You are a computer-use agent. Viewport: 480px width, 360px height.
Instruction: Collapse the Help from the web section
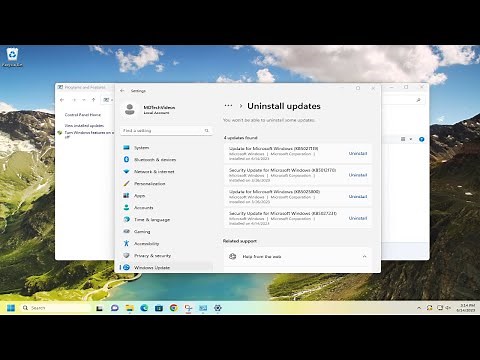click(364, 257)
